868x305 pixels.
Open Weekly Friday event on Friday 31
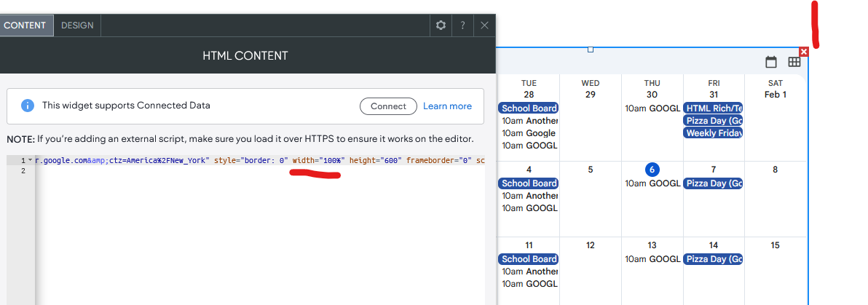point(713,133)
